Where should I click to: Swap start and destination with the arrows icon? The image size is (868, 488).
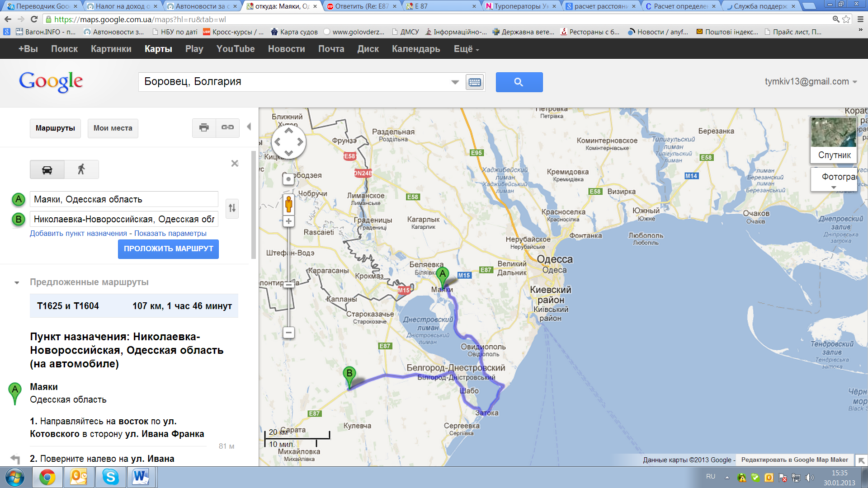pyautogui.click(x=232, y=208)
